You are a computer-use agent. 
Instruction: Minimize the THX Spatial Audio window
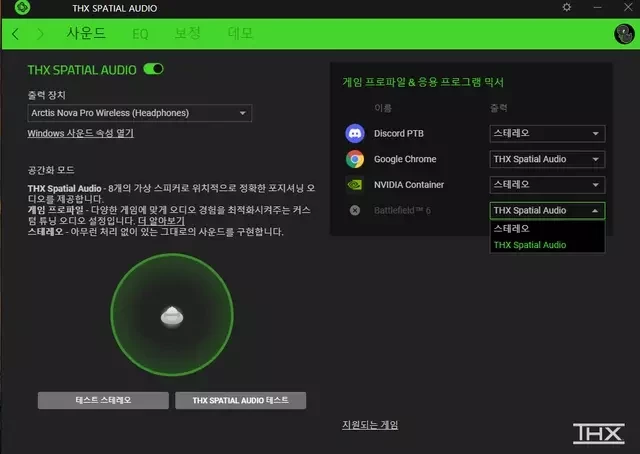[598, 7]
